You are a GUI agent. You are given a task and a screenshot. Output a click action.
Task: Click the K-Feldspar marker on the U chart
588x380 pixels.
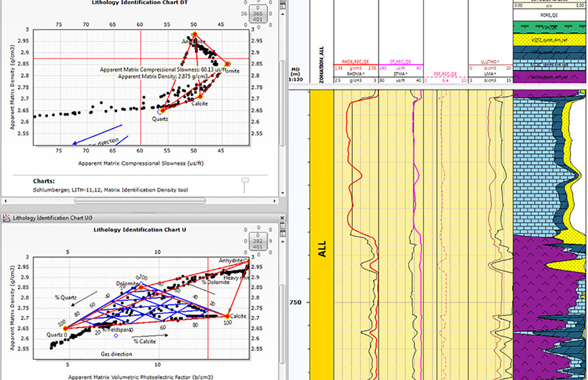pos(116,336)
